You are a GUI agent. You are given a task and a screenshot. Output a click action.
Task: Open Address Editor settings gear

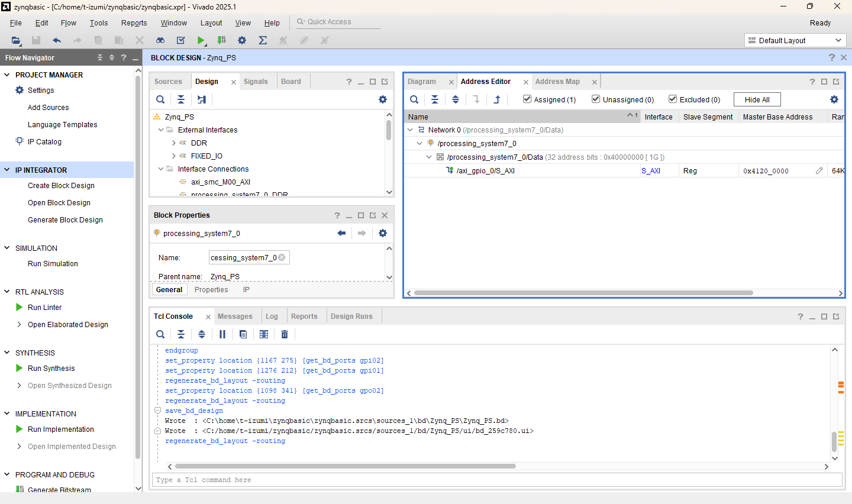pos(834,99)
